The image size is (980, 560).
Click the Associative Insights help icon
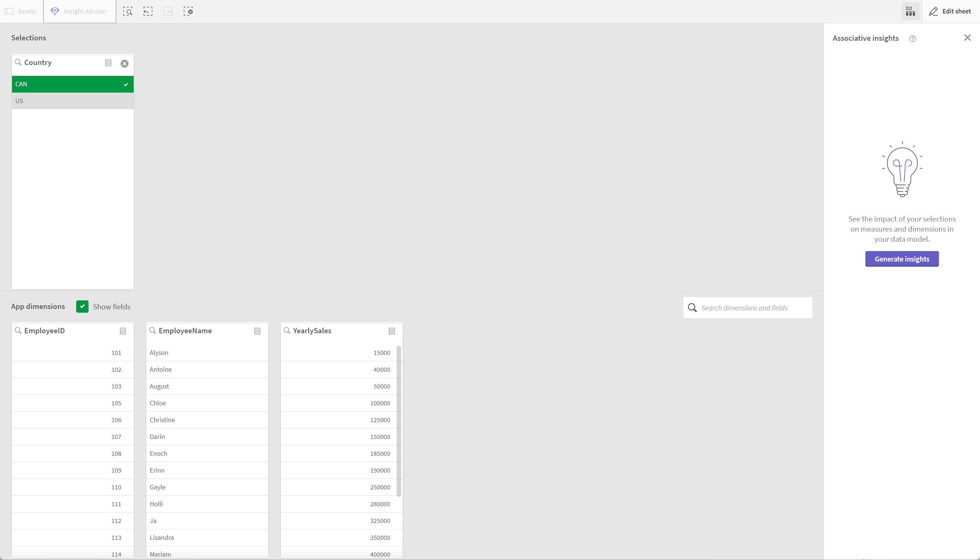tap(912, 38)
